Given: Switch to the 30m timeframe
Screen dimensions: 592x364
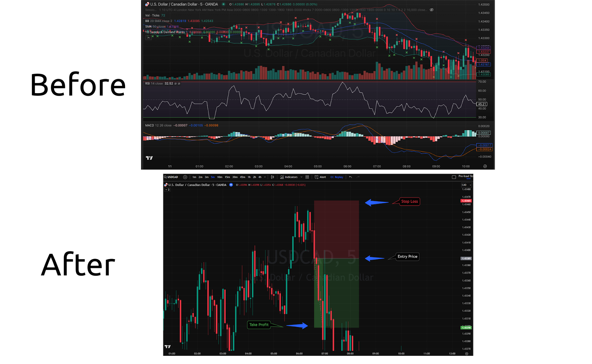Looking at the screenshot, I should click(235, 177).
